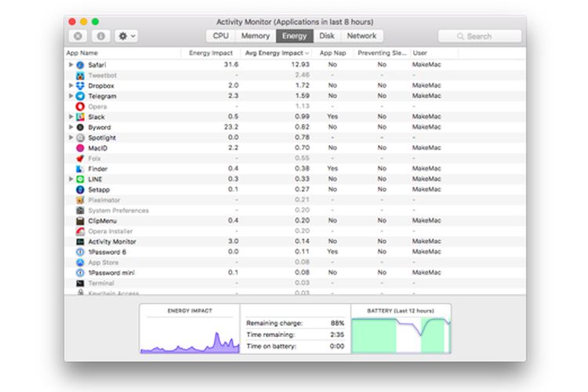The width and height of the screenshot is (588, 392).
Task: Click the Telegram app icon
Action: tap(80, 96)
